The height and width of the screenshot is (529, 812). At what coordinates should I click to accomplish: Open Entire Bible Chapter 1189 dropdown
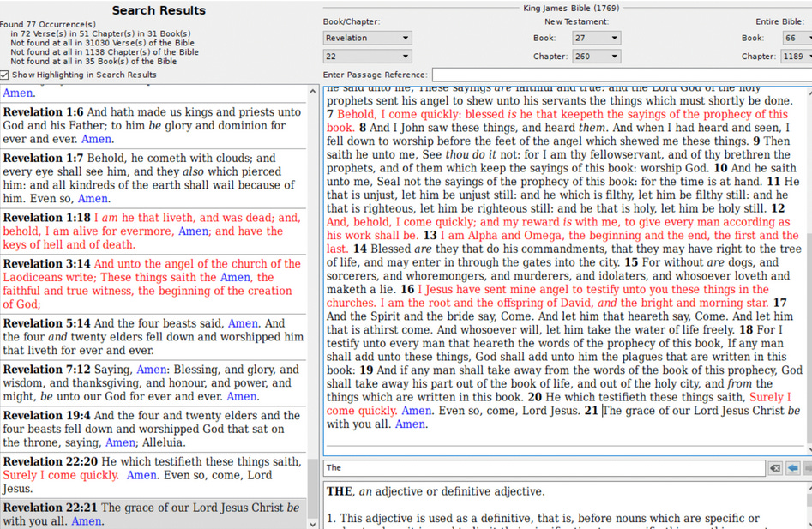tap(797, 57)
